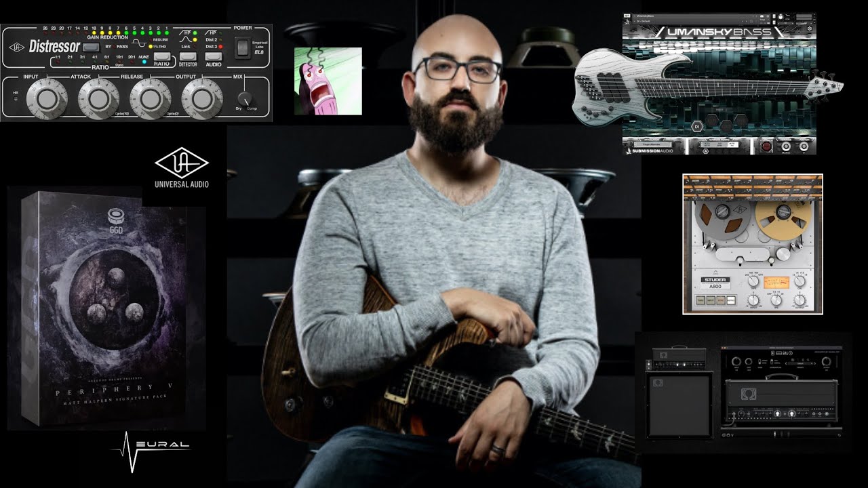Viewport: 868px width, 488px height.
Task: Click the GGD Periphery V box art
Action: coord(107,309)
